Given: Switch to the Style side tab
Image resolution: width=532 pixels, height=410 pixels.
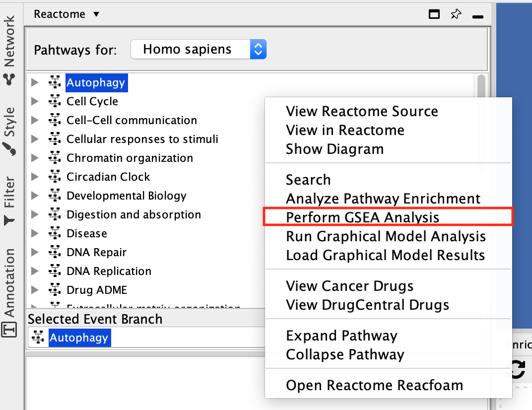Looking at the screenshot, I should click(x=9, y=130).
